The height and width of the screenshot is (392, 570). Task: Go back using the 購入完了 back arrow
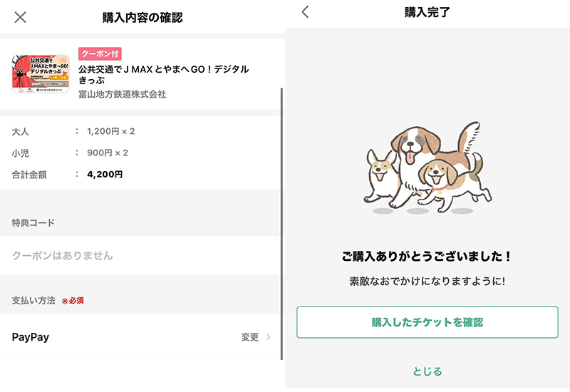(x=306, y=12)
